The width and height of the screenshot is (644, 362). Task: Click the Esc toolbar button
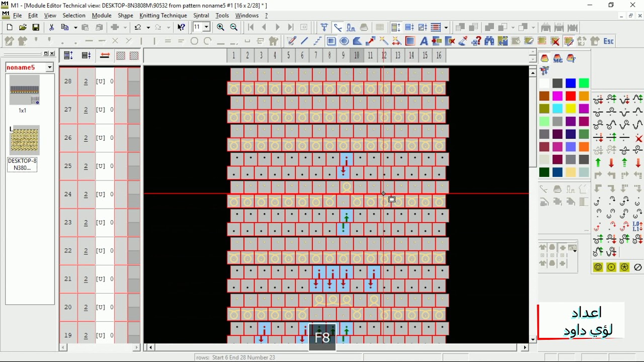(608, 41)
